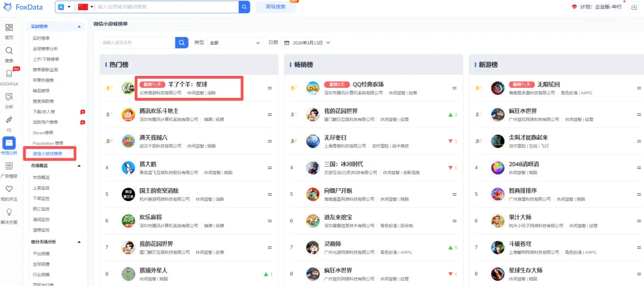Viewport: 644px width, 286px height.
Task: Click 欢乐麻将 game icon
Action: point(128,220)
